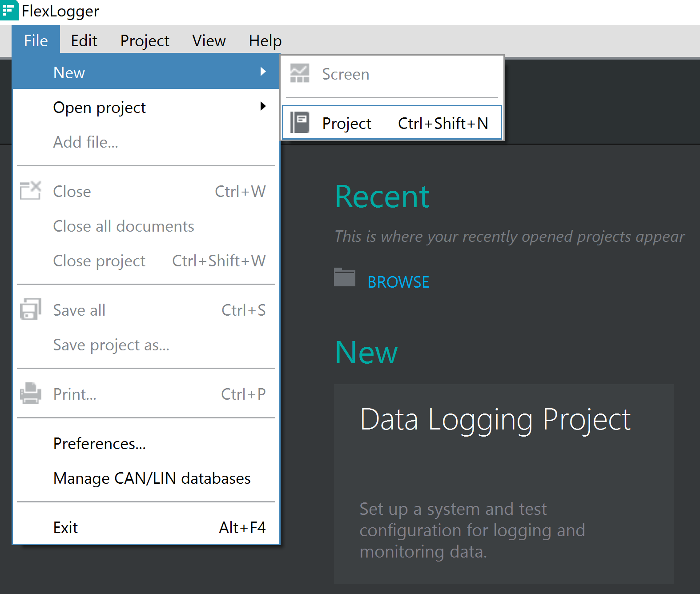Click the FlexLogger title text
Image resolution: width=700 pixels, height=594 pixels.
60,11
